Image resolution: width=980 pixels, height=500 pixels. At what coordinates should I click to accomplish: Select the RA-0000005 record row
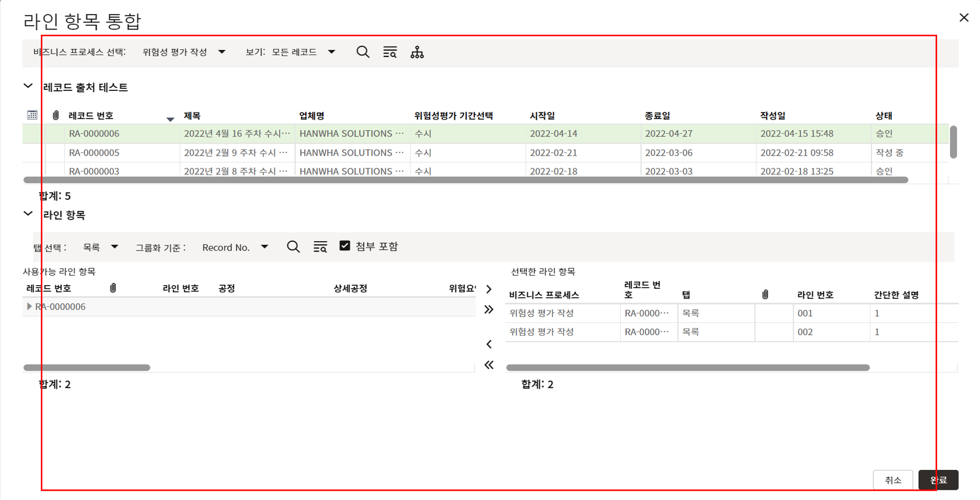(x=94, y=153)
